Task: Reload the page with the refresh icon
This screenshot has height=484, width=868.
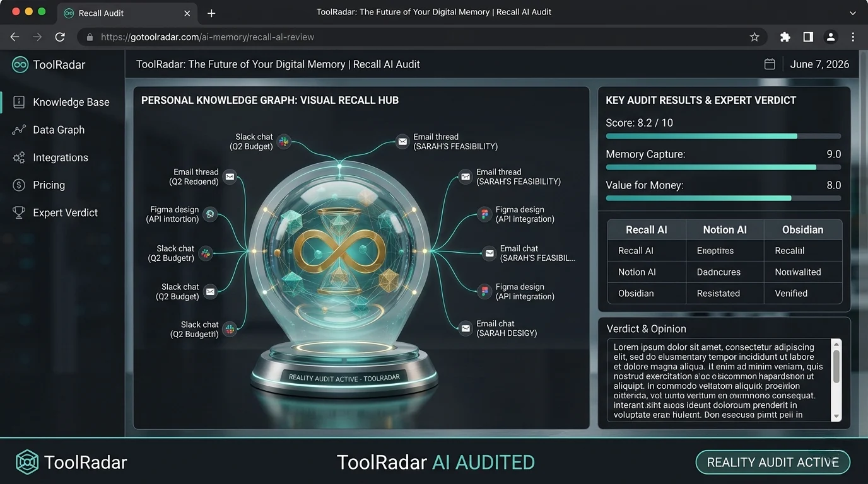Action: coord(60,37)
